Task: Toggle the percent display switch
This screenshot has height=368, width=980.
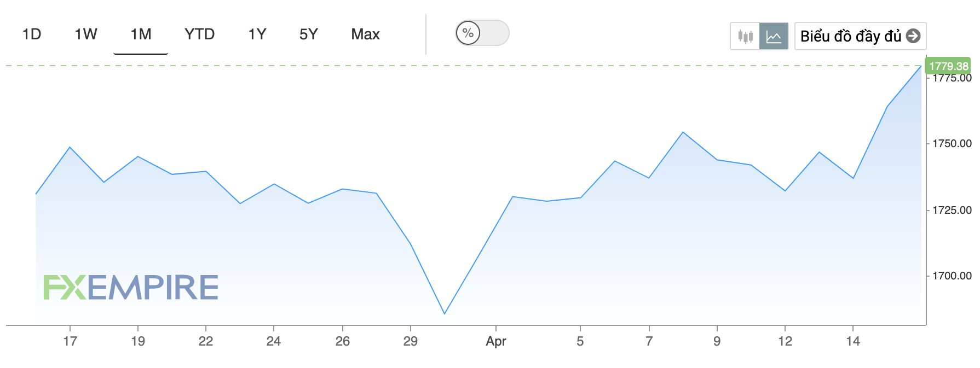Action: 482,33
